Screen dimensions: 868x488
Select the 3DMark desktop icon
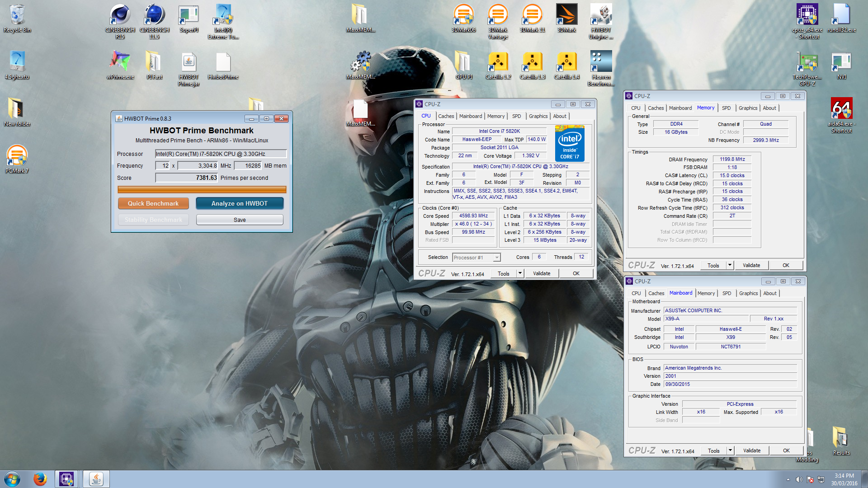tap(566, 19)
